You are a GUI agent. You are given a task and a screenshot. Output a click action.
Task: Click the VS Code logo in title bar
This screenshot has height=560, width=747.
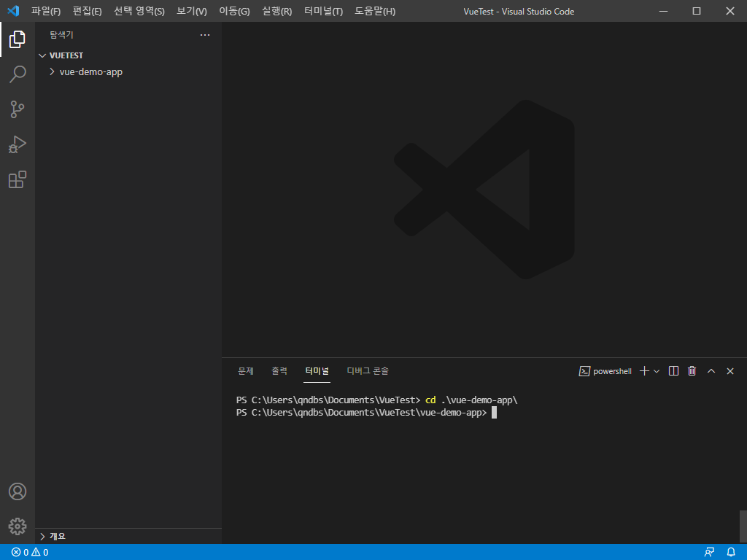(x=13, y=10)
